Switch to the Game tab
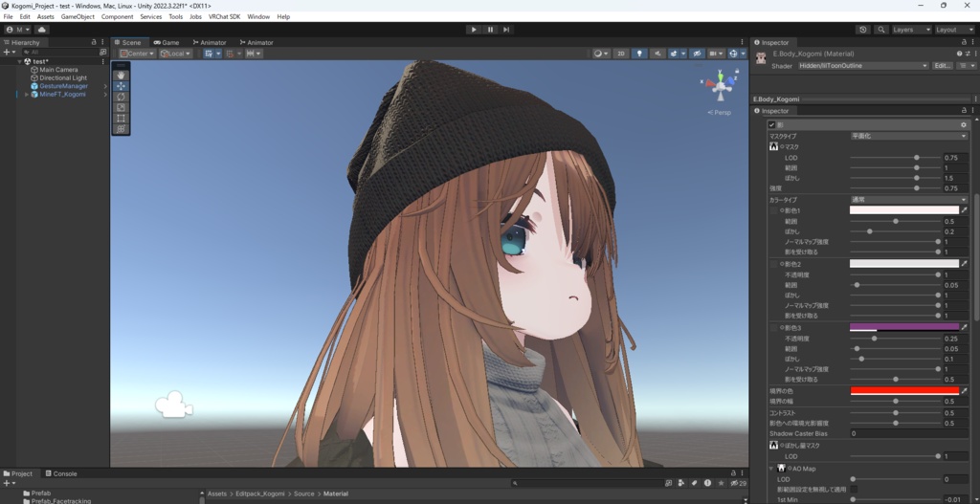The width and height of the screenshot is (980, 504). [x=167, y=42]
